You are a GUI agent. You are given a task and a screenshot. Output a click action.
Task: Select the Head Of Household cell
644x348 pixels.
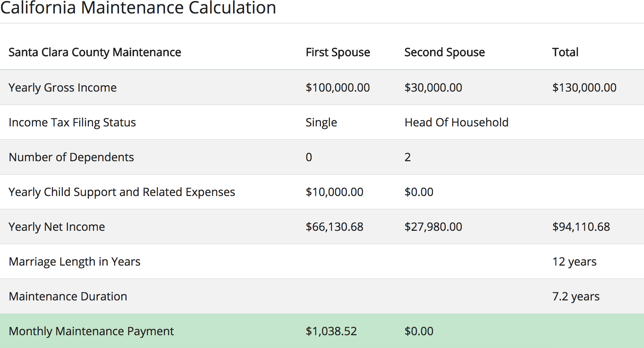(x=456, y=122)
